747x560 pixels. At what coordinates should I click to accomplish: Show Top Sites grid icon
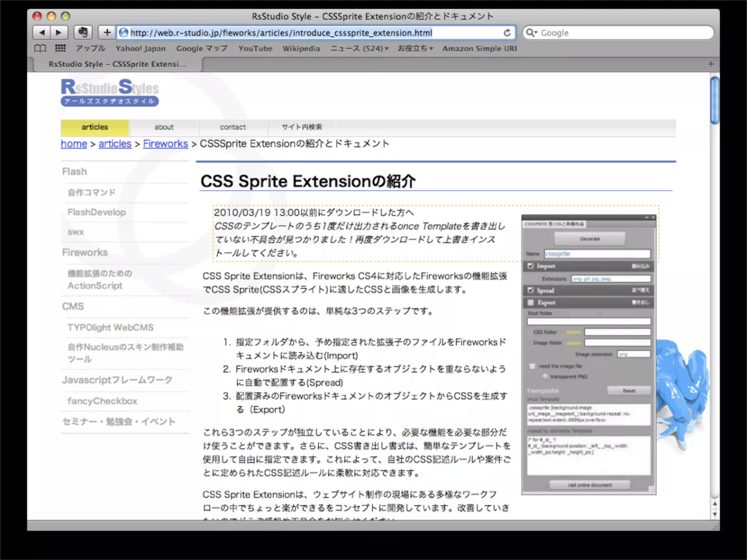[x=60, y=48]
